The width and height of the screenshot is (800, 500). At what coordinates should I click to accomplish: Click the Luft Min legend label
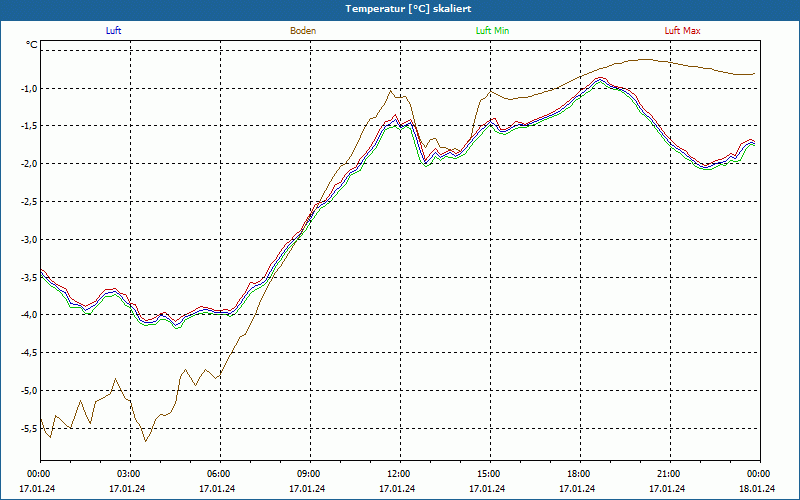pyautogui.click(x=492, y=31)
